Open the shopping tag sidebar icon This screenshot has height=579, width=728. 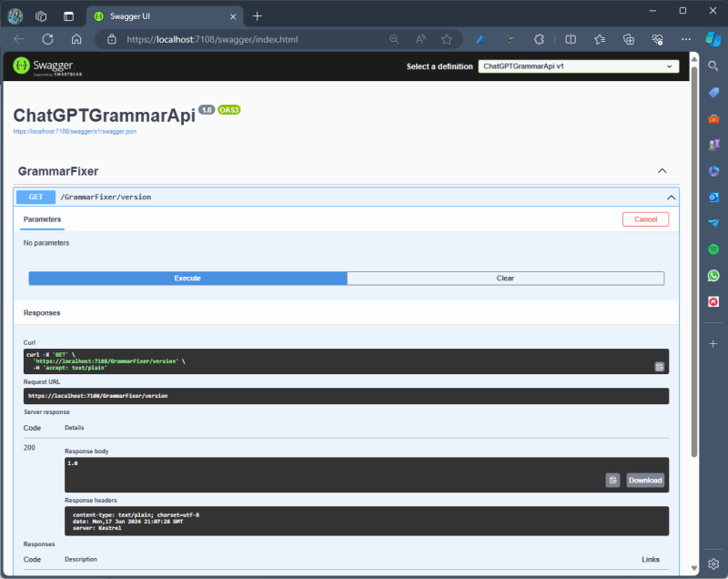(x=713, y=92)
